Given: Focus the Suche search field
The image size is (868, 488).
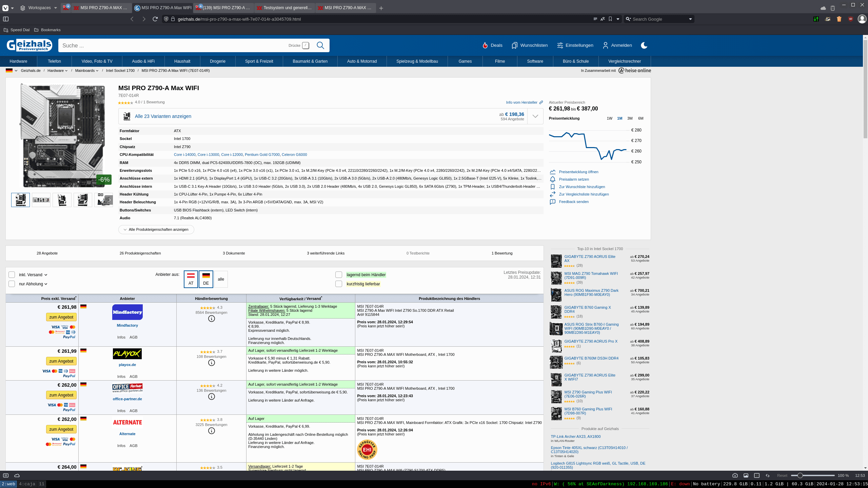Looking at the screenshot, I should [173, 45].
